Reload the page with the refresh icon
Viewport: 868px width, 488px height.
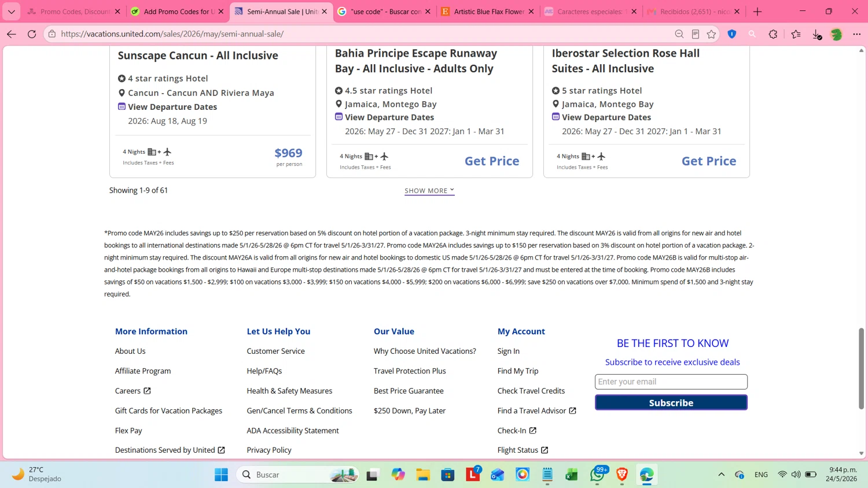click(x=32, y=34)
